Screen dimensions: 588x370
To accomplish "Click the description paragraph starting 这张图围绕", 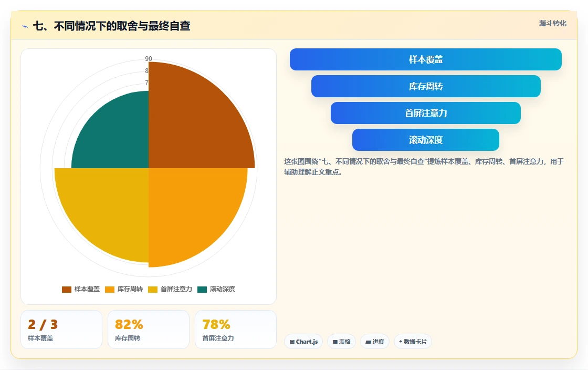I will (424, 167).
